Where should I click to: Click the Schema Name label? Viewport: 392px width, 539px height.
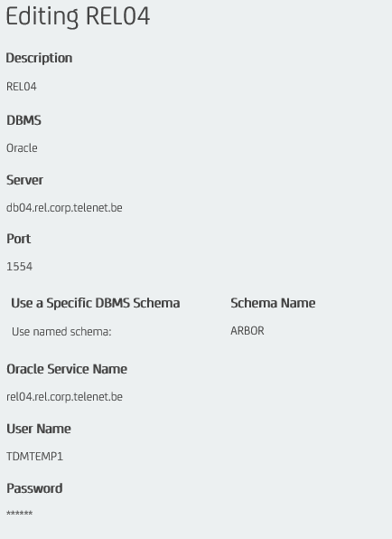[273, 303]
